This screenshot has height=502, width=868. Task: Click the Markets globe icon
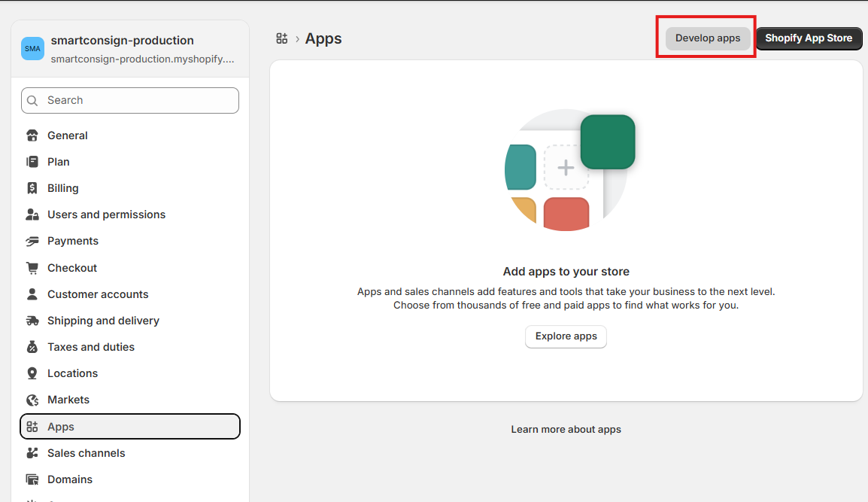click(32, 400)
